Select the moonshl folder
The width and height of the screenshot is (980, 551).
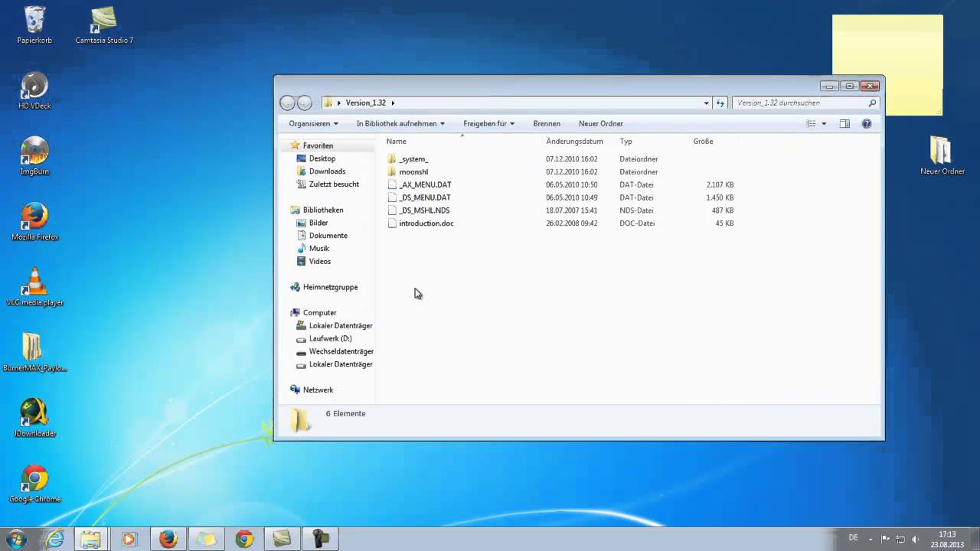pos(413,172)
